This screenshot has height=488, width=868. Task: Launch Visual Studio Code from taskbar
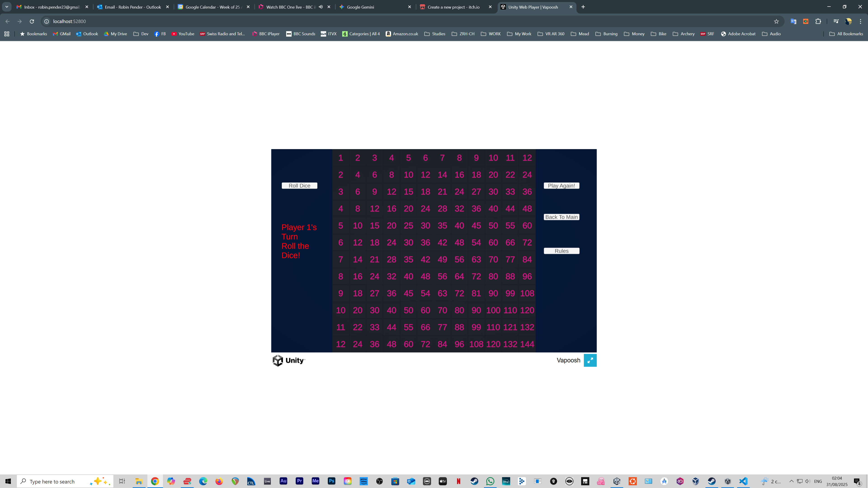pos(743,481)
